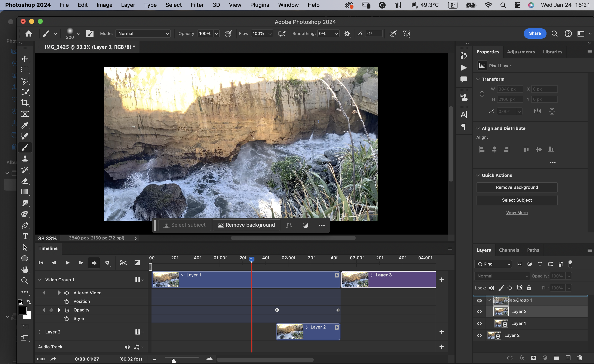Click the delete layer trash icon
This screenshot has width=594, height=364.
point(579,358)
